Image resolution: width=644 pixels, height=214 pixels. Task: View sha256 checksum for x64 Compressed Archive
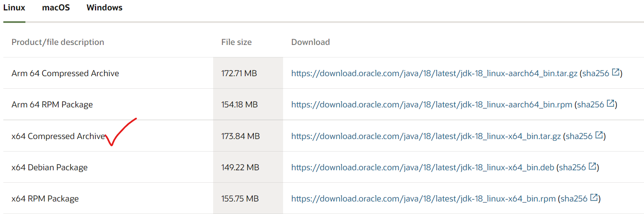click(579, 136)
